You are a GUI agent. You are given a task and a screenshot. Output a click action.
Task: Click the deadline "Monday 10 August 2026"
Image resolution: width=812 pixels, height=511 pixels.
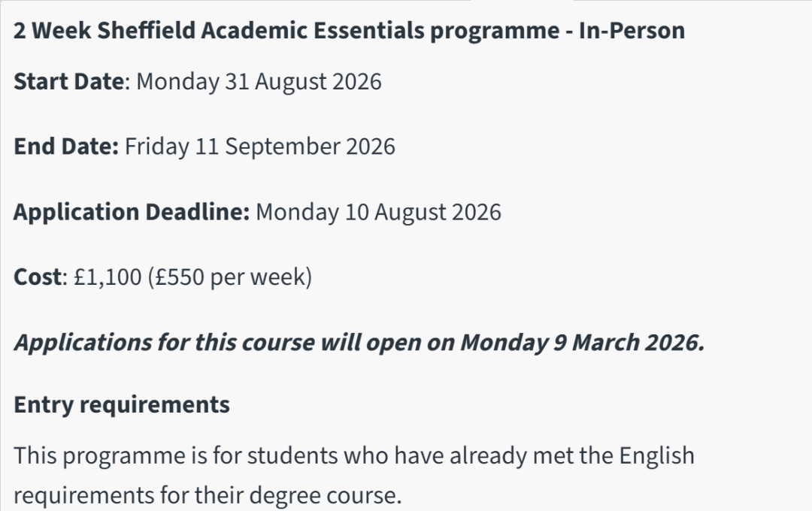[x=378, y=212]
